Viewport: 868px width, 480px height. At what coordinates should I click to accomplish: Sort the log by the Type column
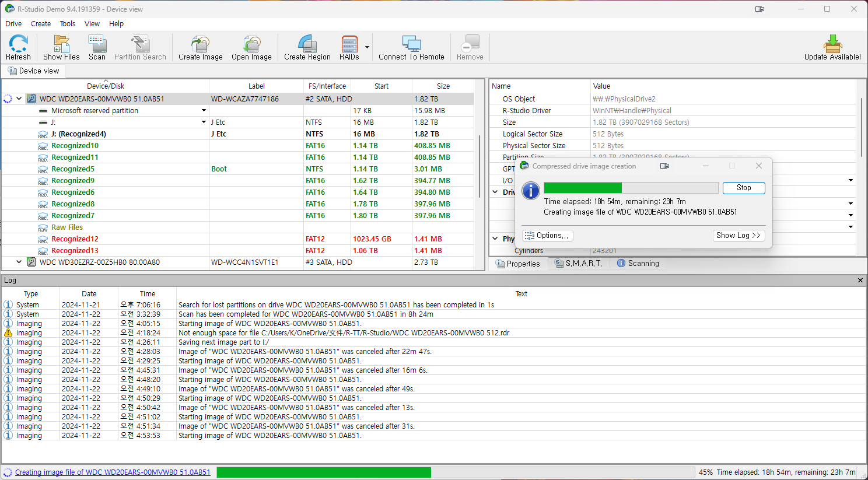coord(31,294)
